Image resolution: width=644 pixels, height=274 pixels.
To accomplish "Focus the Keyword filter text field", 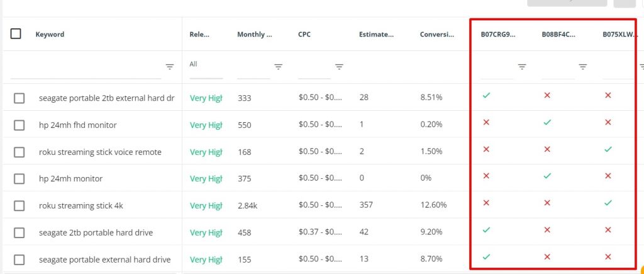I will (x=86, y=70).
